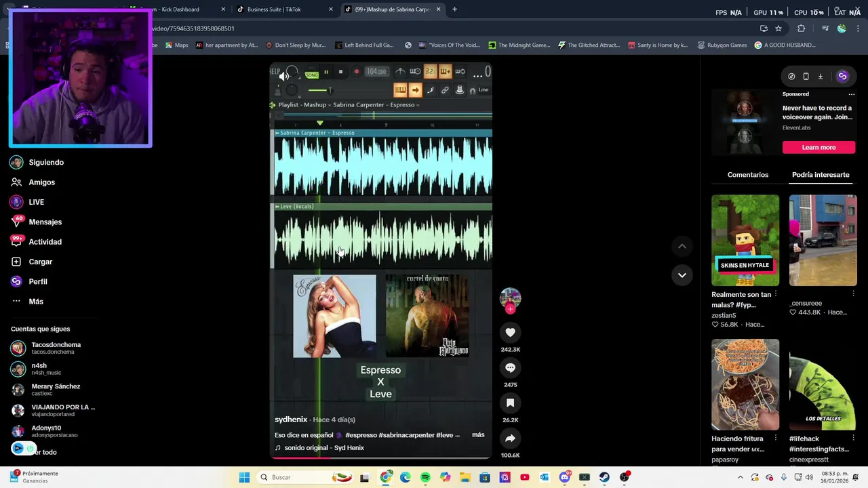
Task: Open the #lifehack LOS DETALLES video thumbnail
Action: coord(823,384)
